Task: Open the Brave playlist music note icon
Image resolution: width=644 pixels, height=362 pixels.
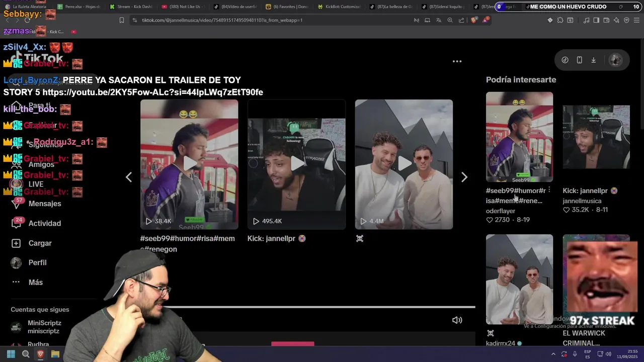Action: point(586,20)
